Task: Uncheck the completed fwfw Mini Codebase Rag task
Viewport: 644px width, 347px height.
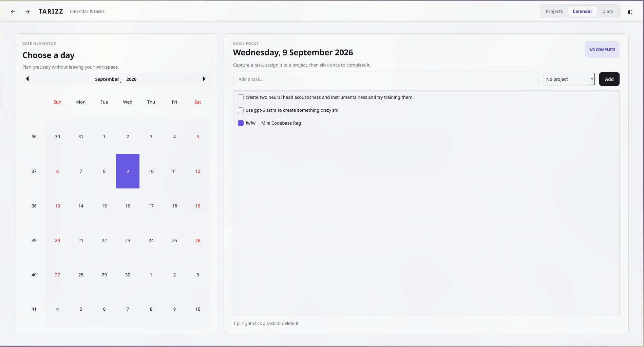Action: 241,123
